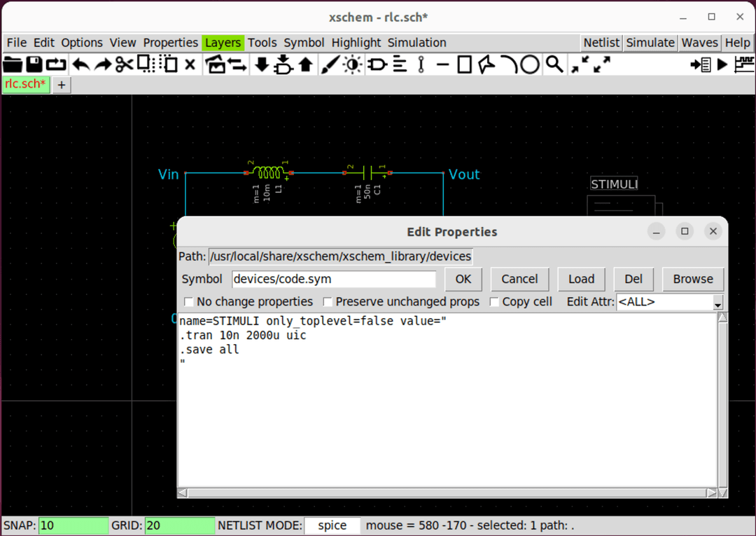Open the Edit Attr dropdown
The width and height of the screenshot is (756, 536).
click(717, 303)
